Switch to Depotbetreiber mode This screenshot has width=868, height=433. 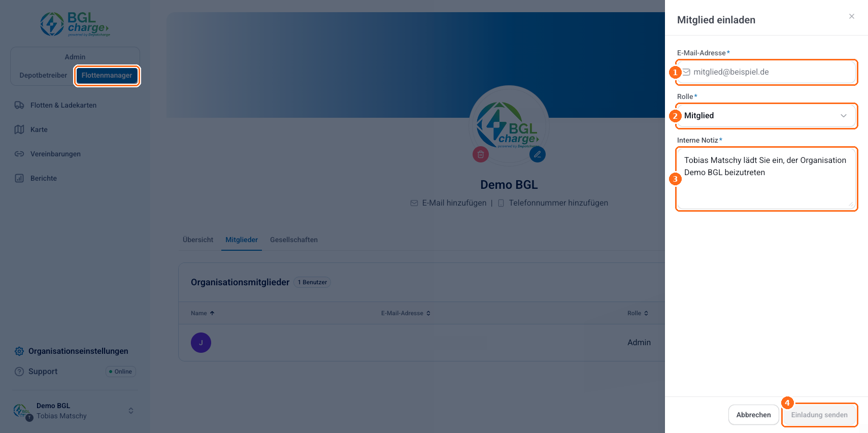click(43, 76)
